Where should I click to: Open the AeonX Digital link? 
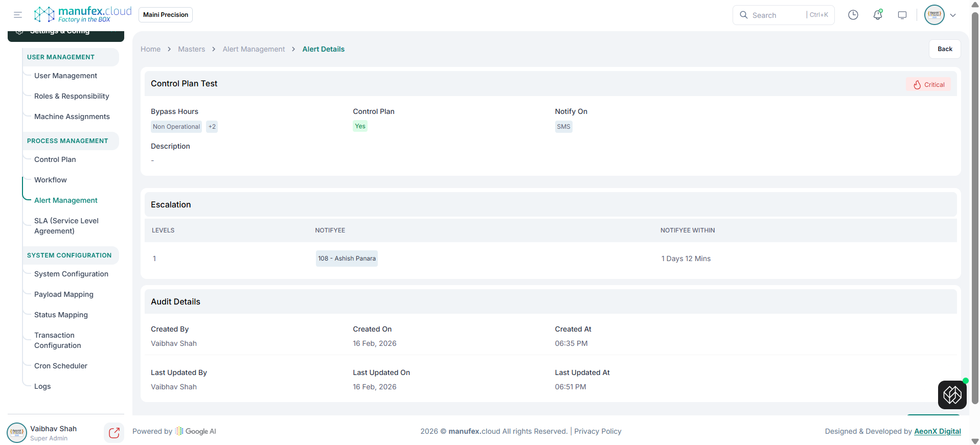click(x=937, y=431)
